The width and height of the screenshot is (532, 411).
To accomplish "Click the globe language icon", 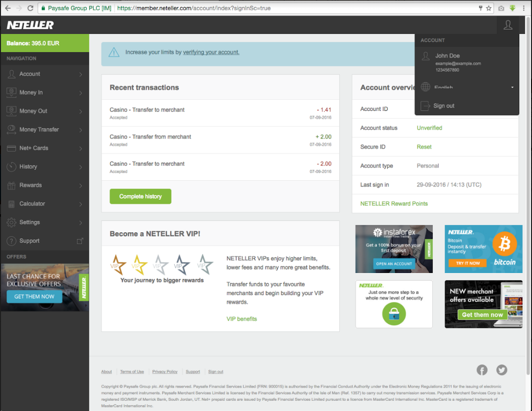I will point(426,87).
